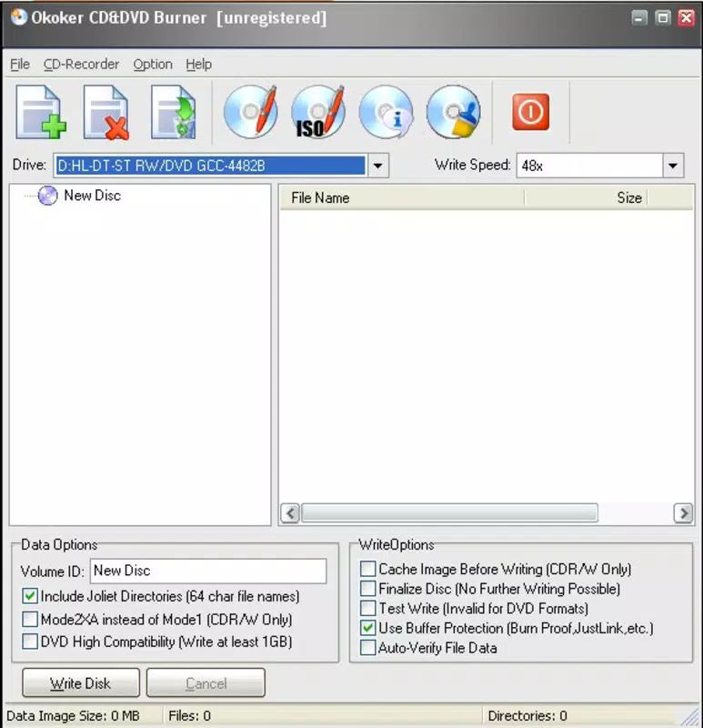Open the Write Speed dropdown arrow

coord(673,166)
